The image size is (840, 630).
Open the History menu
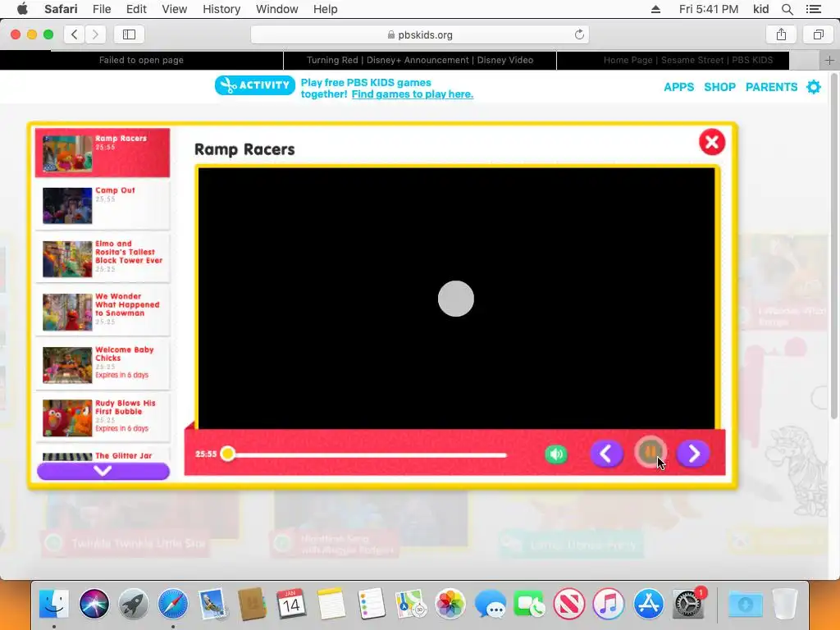click(x=221, y=9)
